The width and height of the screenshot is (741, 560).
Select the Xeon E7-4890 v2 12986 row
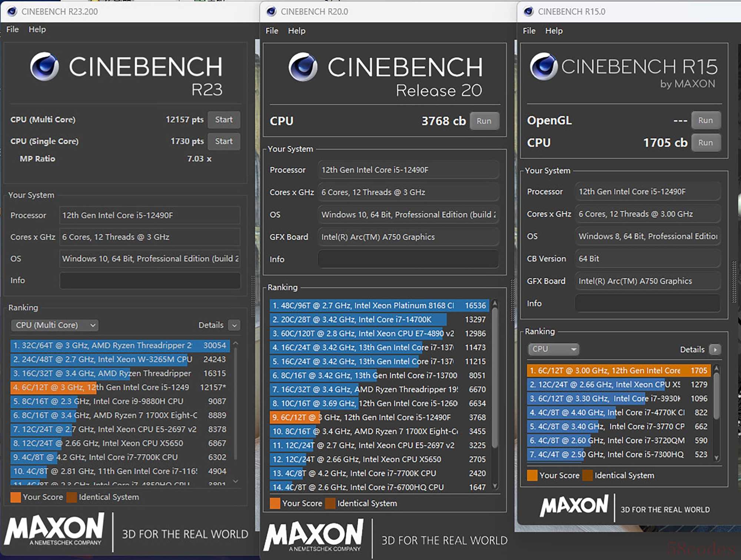coord(379,334)
